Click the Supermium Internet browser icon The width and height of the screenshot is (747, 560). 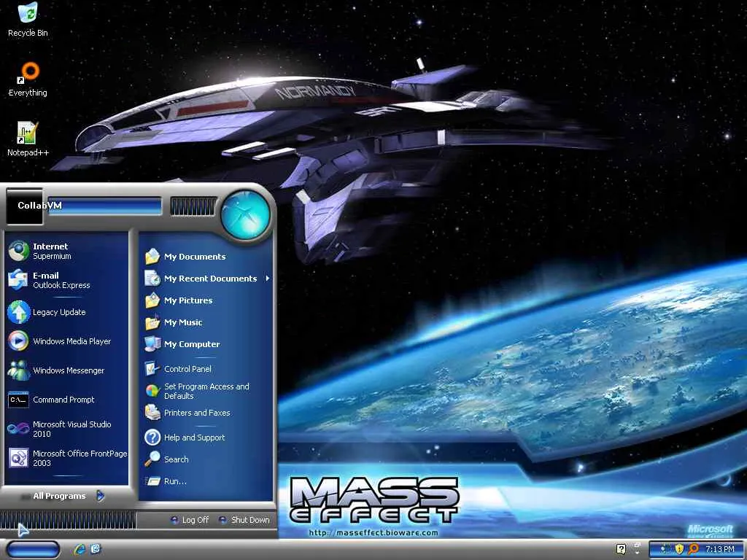pos(18,251)
